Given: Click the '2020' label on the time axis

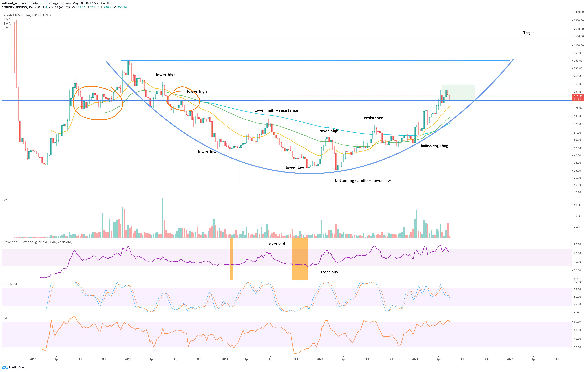Looking at the screenshot, I should [320, 359].
